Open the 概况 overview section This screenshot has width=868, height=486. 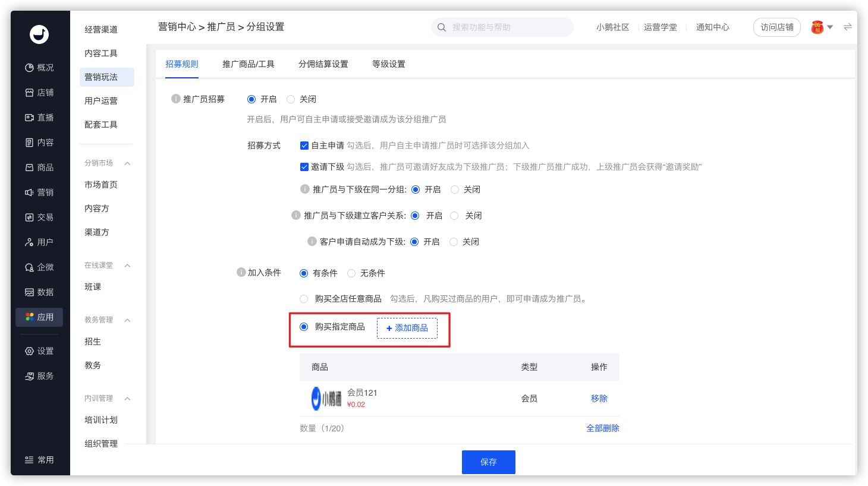point(39,68)
